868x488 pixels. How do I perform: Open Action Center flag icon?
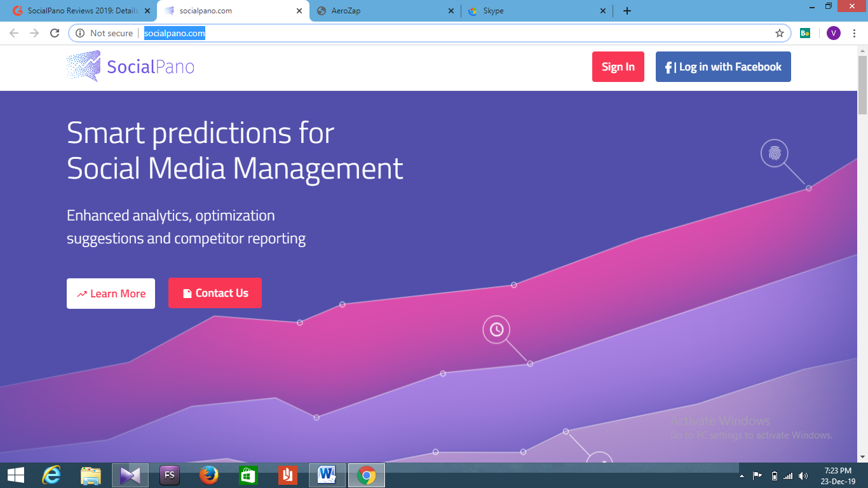point(757,476)
